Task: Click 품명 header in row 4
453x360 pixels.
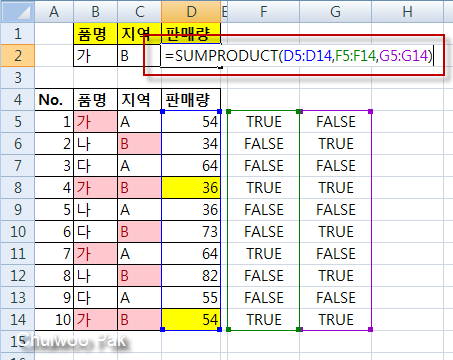Action: 95,100
